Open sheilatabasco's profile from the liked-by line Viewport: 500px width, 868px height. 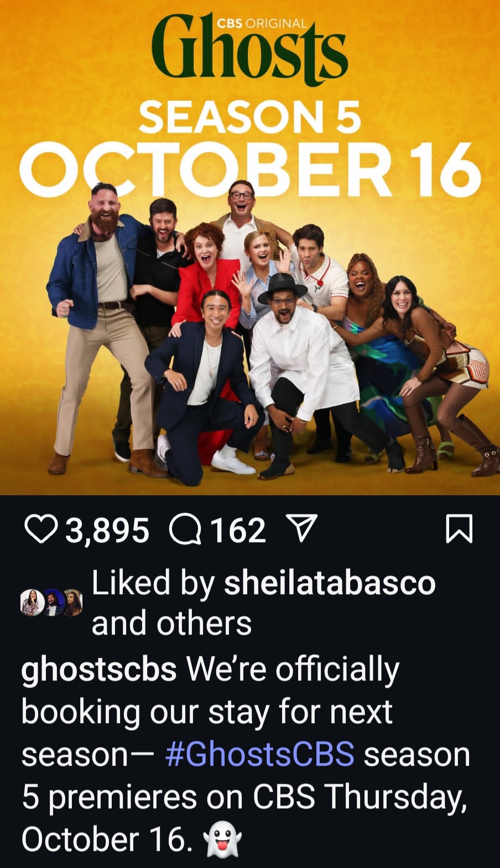tap(330, 583)
